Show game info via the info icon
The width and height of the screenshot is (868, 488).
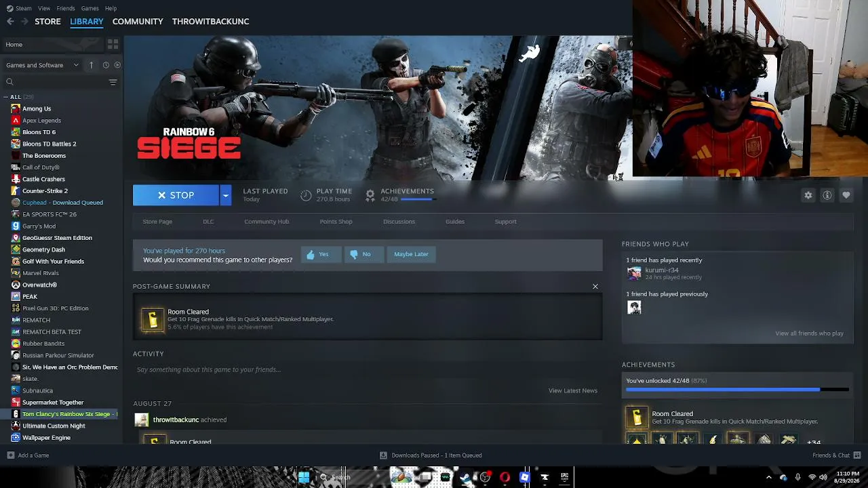coord(827,195)
